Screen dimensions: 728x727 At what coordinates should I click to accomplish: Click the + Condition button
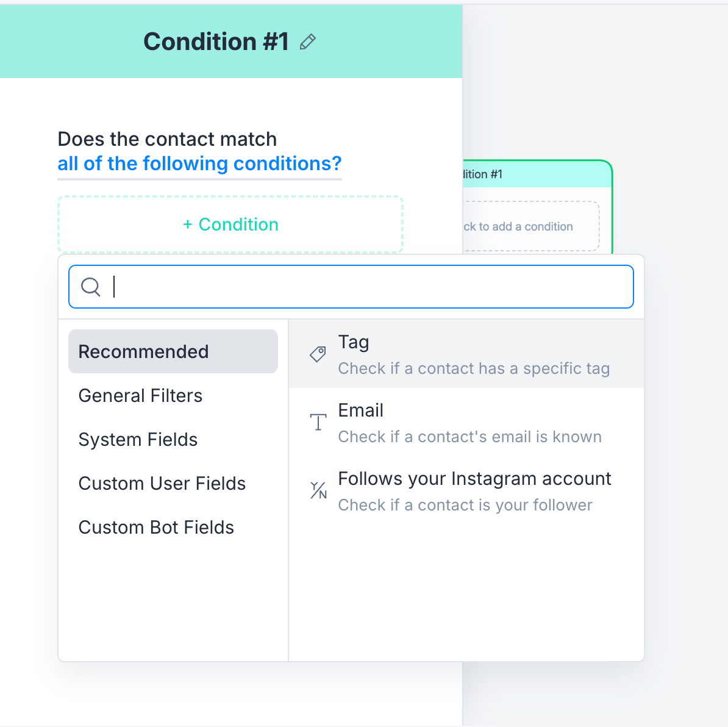[230, 224]
